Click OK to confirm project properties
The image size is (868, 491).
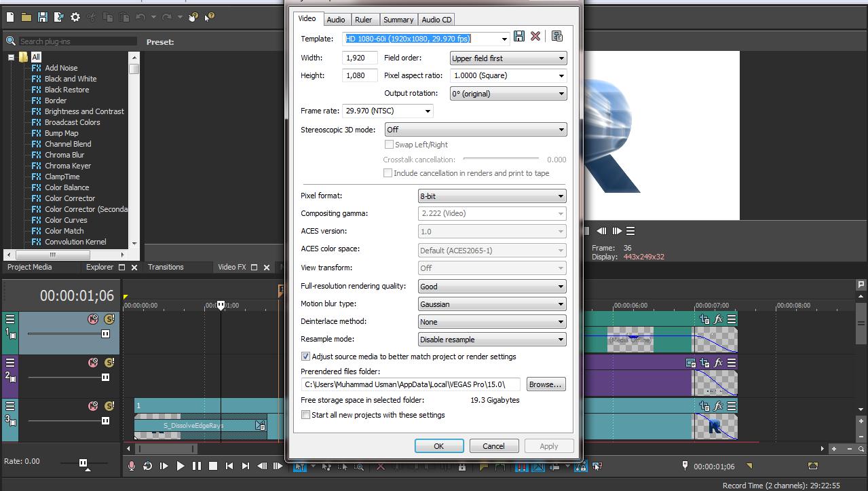pyautogui.click(x=438, y=445)
